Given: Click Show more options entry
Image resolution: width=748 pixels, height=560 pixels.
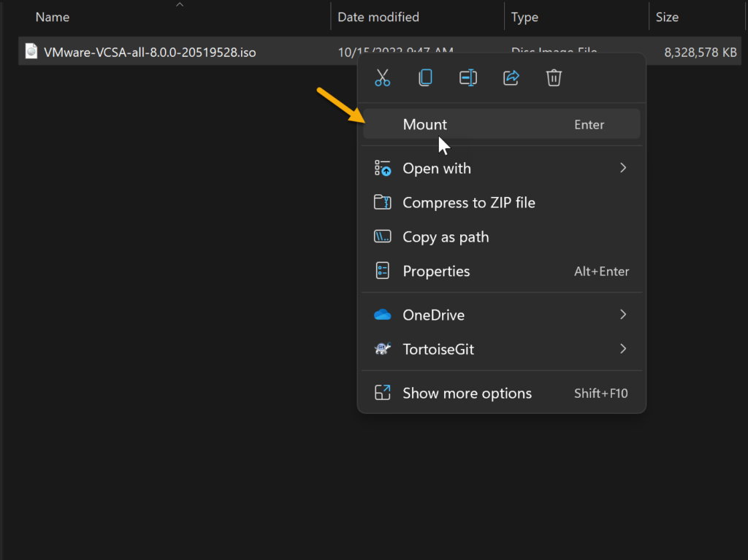Looking at the screenshot, I should (467, 394).
